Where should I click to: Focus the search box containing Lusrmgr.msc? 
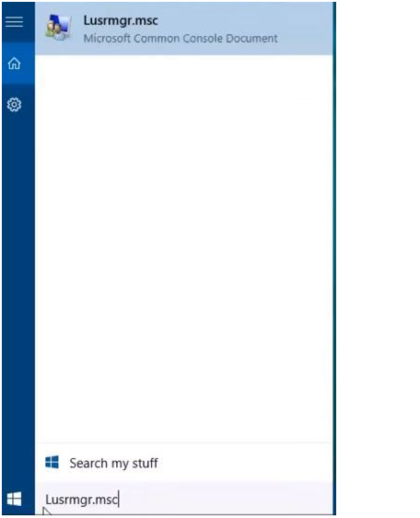coord(184,499)
